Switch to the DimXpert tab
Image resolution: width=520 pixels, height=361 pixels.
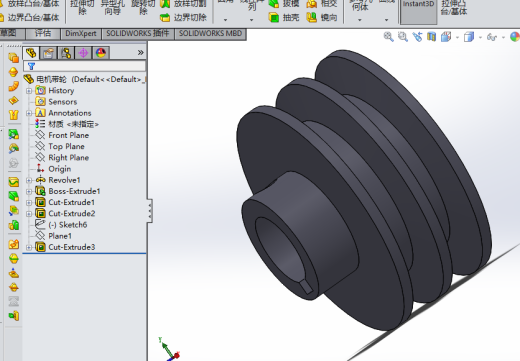pyautogui.click(x=81, y=34)
